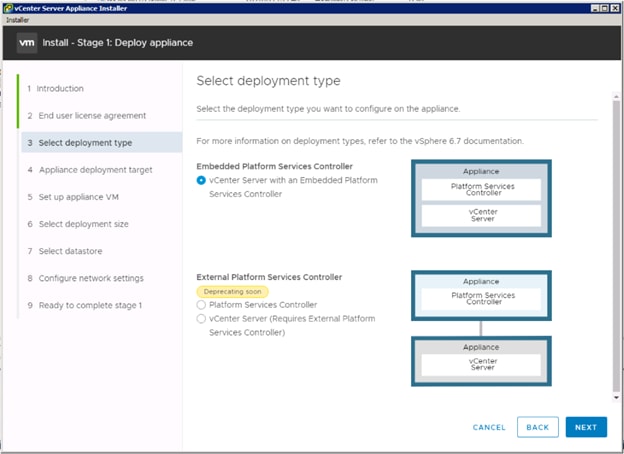Select the Platform Services Controller radio option
This screenshot has height=454, width=624.
click(x=201, y=305)
